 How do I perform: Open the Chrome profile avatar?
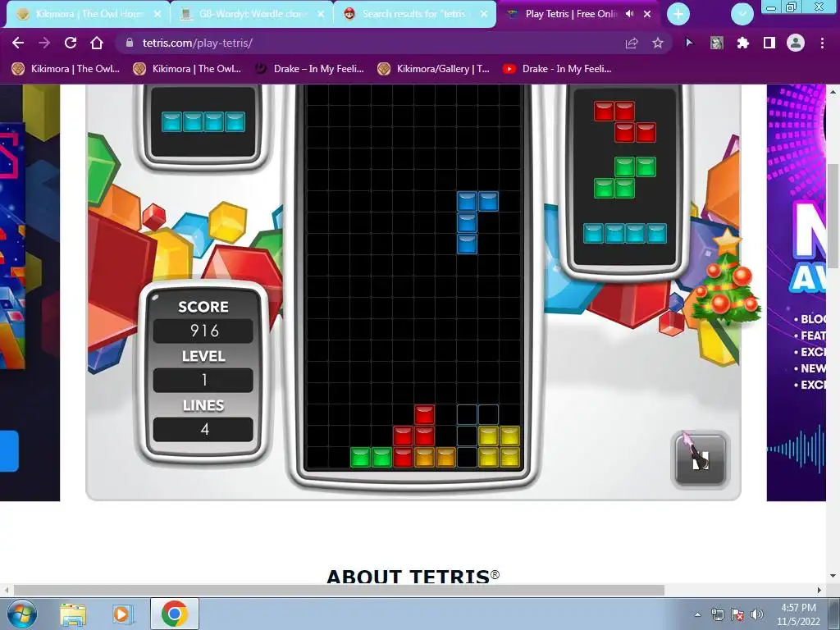click(796, 43)
